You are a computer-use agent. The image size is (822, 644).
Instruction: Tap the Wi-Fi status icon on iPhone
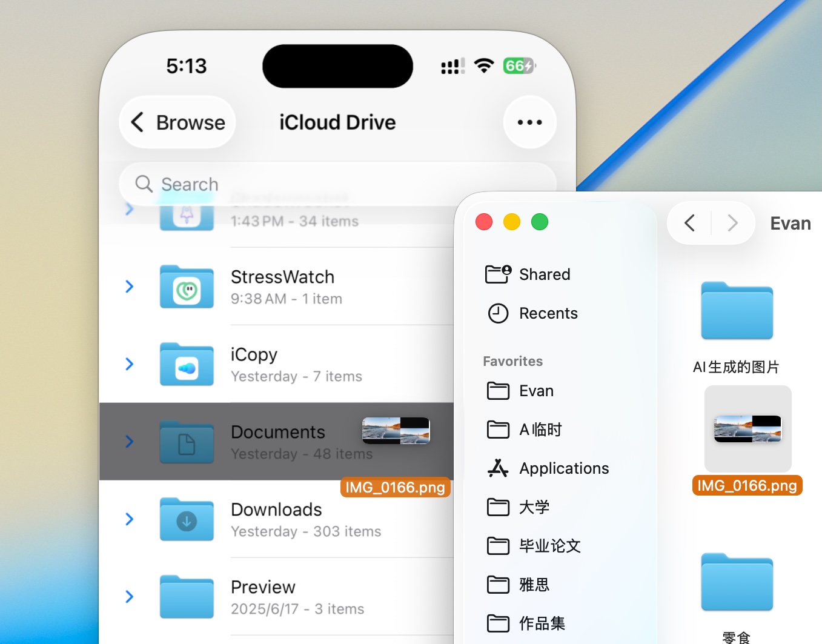pos(484,65)
